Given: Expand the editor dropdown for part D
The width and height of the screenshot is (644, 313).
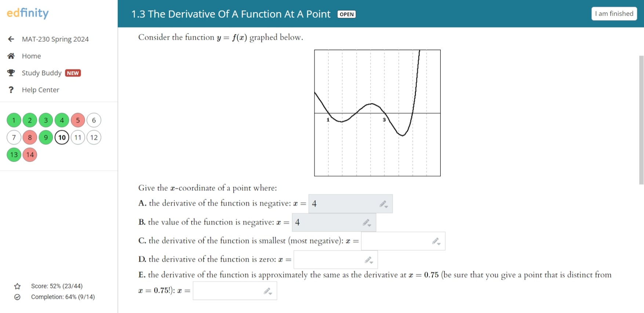Looking at the screenshot, I should coord(372,263).
